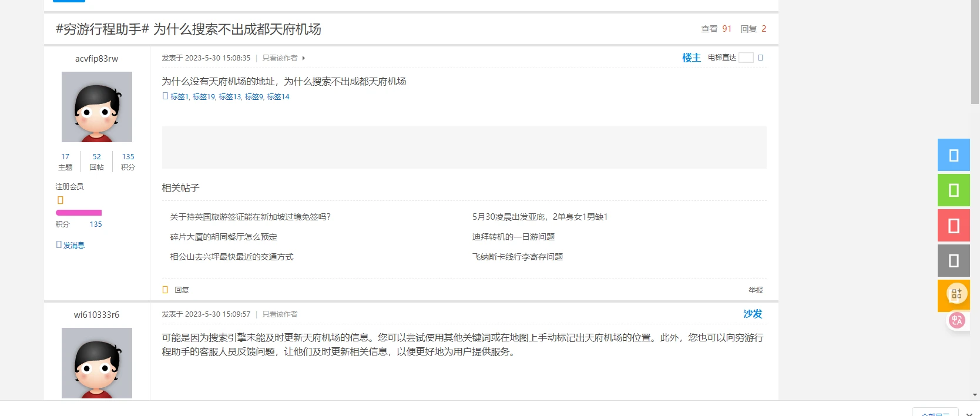980x416 pixels.
Task: Open tag 标签19
Action: point(204,97)
